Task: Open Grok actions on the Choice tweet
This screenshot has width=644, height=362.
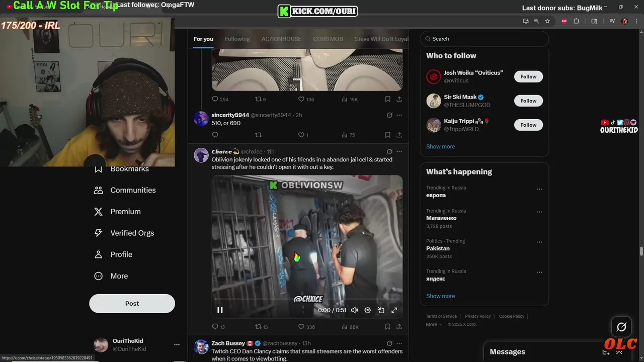Action: click(389, 151)
